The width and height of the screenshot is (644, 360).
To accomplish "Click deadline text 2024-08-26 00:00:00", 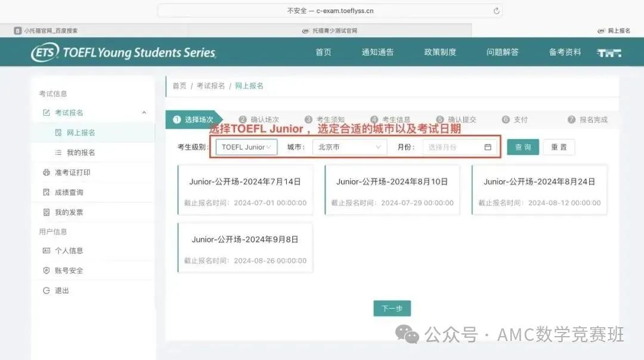I will (x=270, y=260).
